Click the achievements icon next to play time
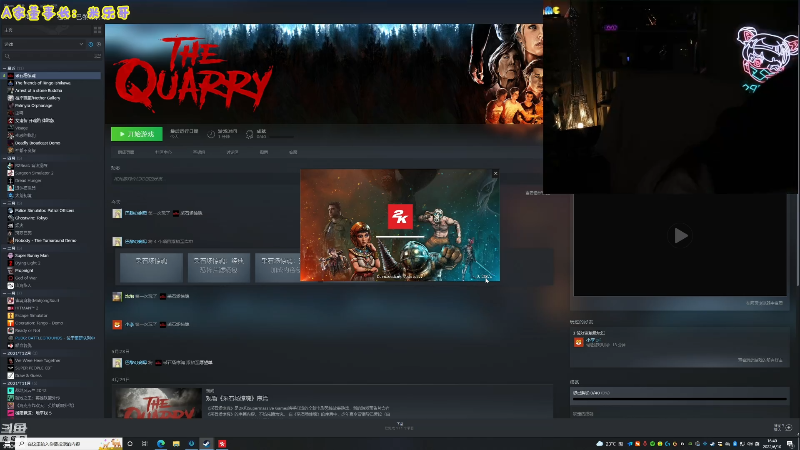Viewport: 800px width, 450px height. pos(249,134)
